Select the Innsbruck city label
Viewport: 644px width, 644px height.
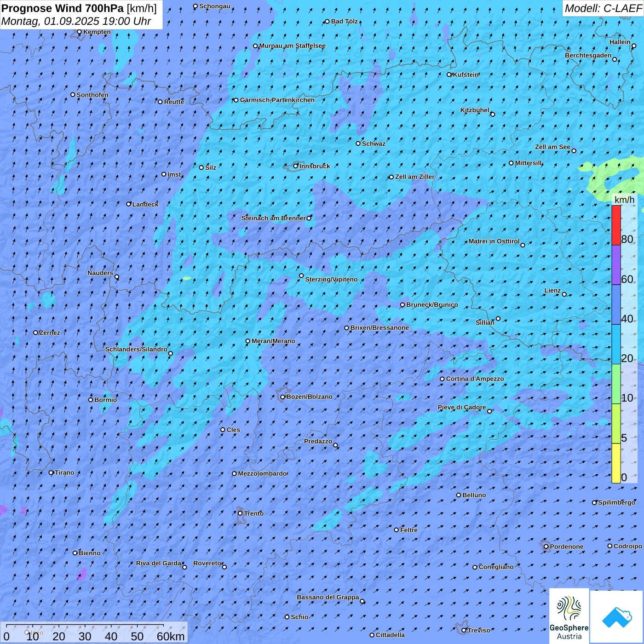pos(315,166)
